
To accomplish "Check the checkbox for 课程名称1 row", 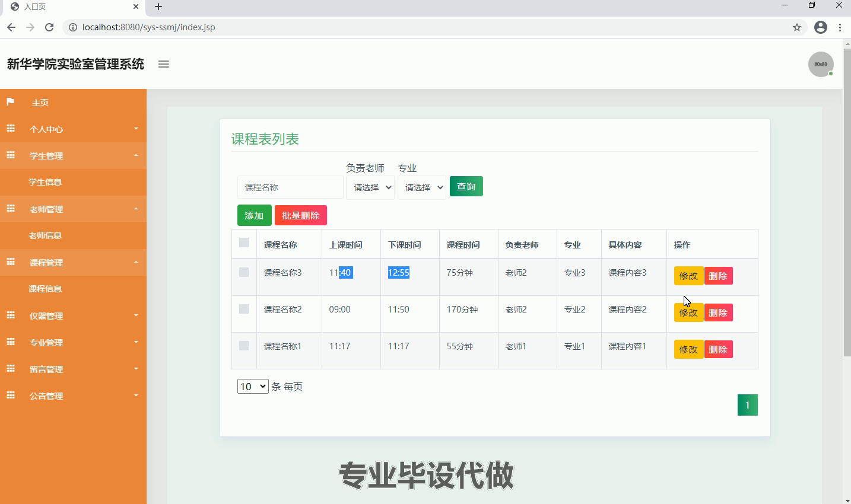I will [244, 346].
